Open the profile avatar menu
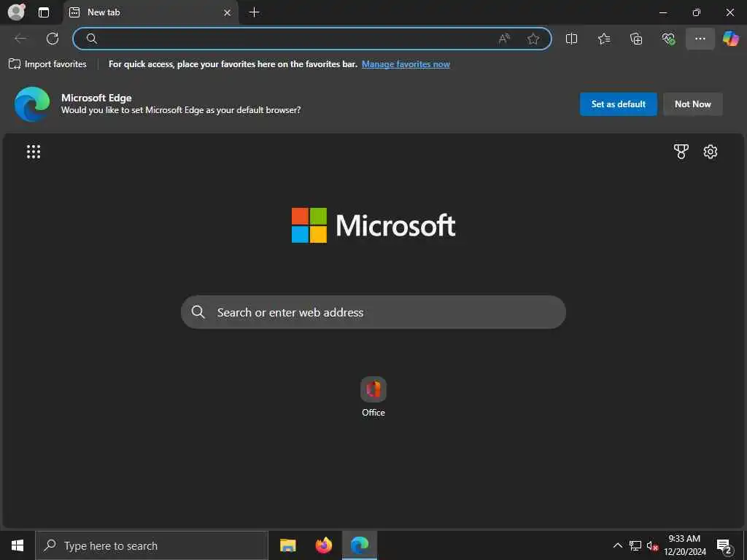This screenshot has width=747, height=560. tap(17, 12)
